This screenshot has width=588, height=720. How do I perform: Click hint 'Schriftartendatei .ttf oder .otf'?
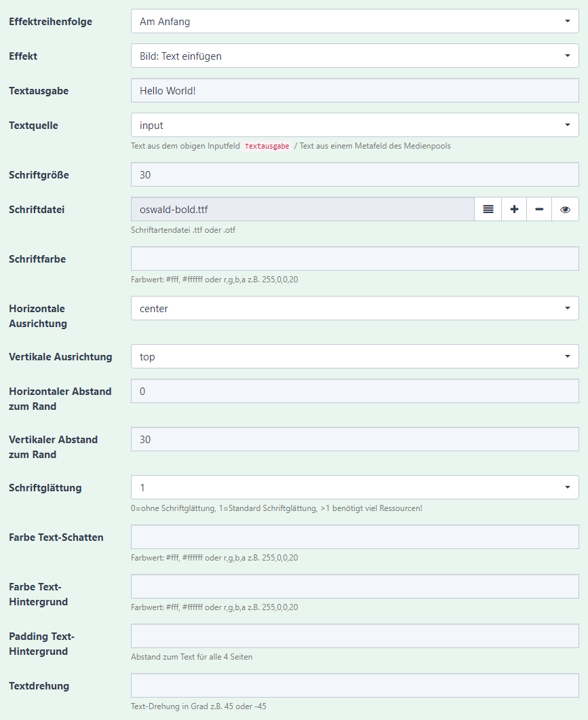(x=183, y=230)
